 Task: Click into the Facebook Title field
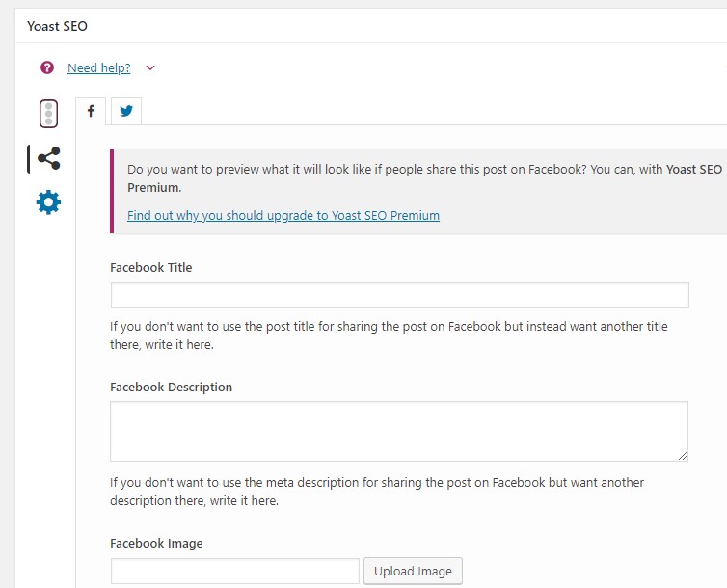(x=400, y=295)
